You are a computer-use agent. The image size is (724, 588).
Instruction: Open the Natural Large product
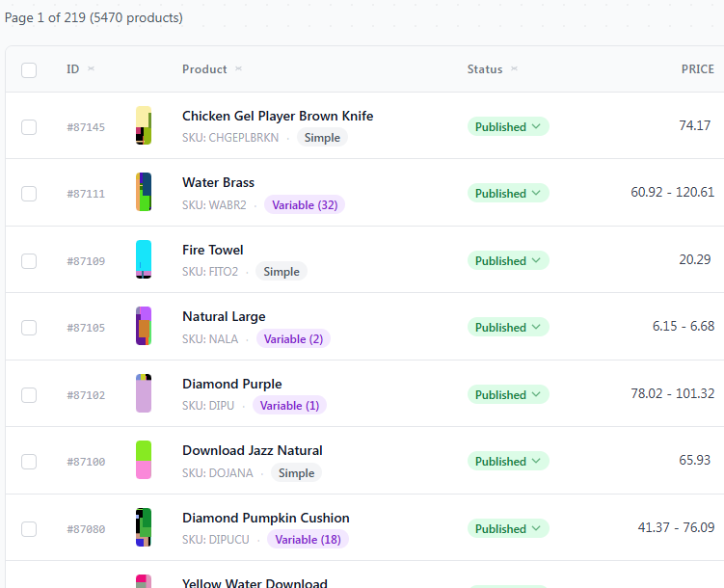(224, 316)
